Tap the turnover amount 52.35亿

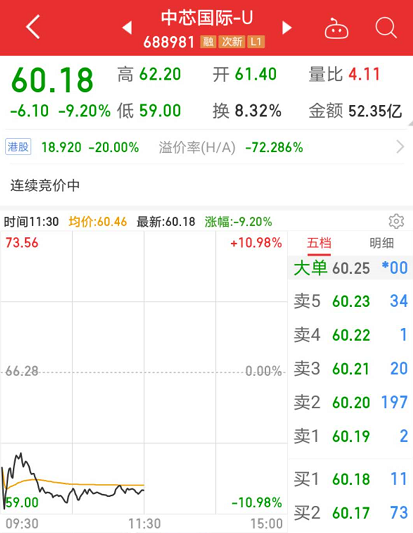click(375, 111)
